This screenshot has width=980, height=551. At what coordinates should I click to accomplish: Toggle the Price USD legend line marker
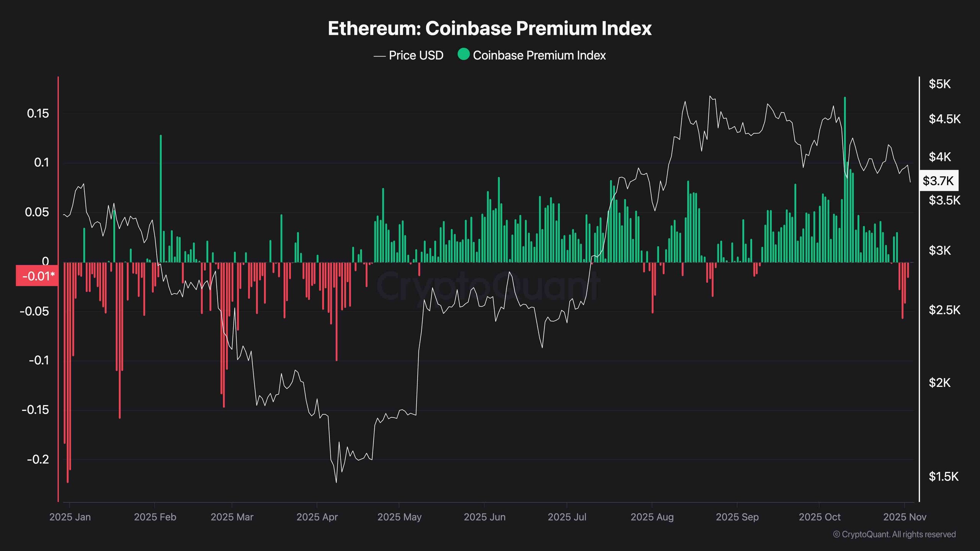379,56
